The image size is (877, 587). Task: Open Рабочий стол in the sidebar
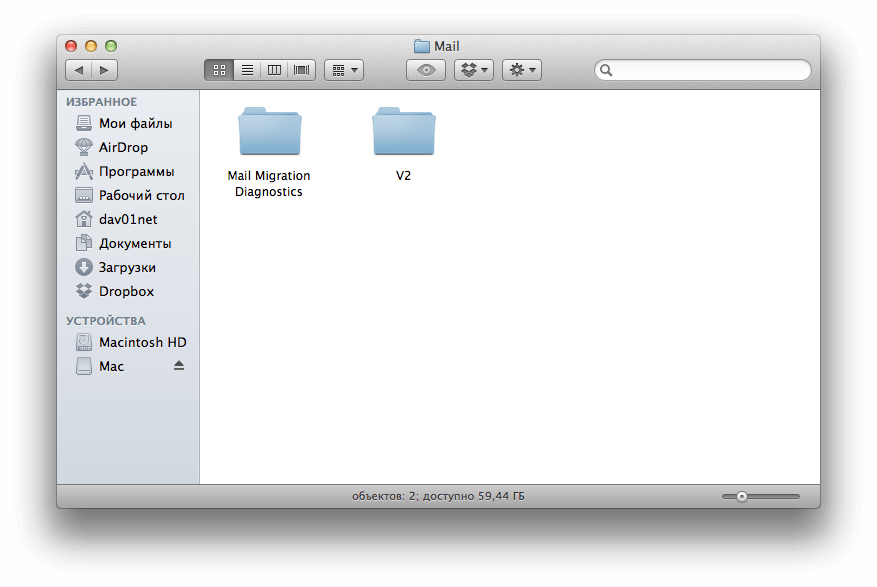[128, 195]
